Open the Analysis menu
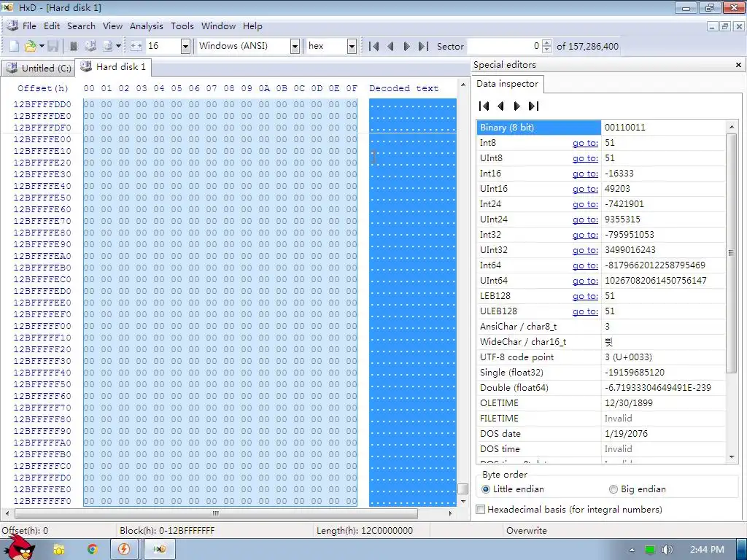Viewport: 747px width, 560px height. [146, 26]
